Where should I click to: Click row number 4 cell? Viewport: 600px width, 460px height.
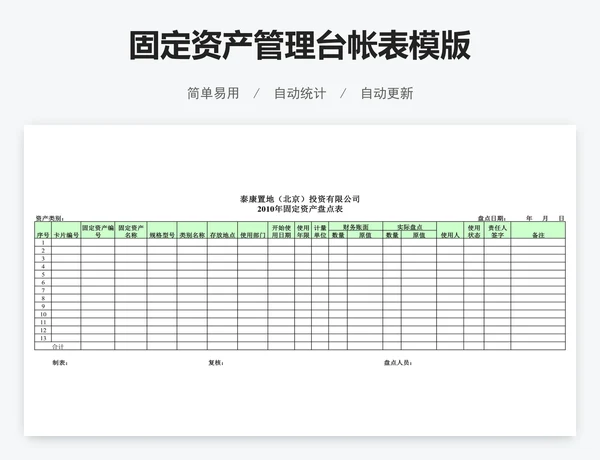pyautogui.click(x=43, y=266)
